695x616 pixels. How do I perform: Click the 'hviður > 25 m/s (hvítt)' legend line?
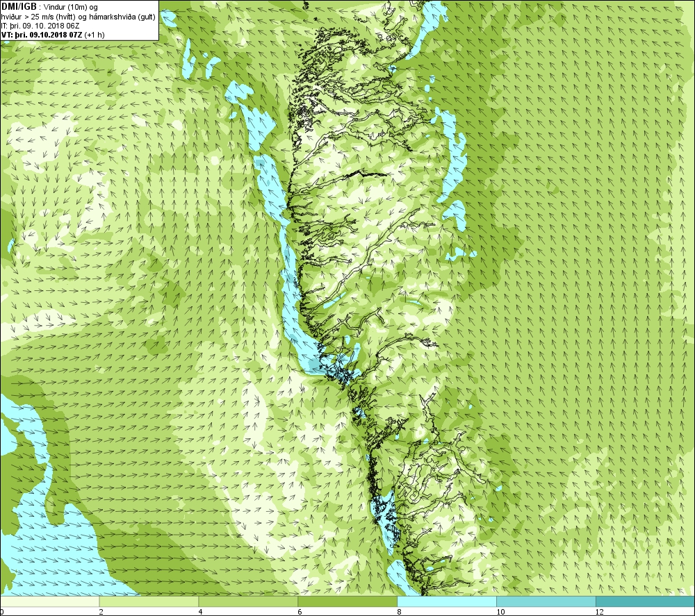pos(78,17)
